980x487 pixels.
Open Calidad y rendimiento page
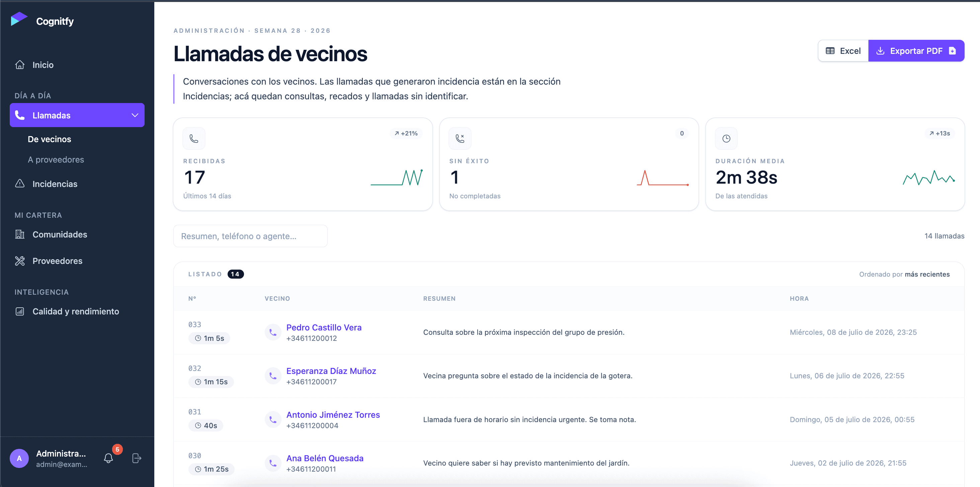77,311
